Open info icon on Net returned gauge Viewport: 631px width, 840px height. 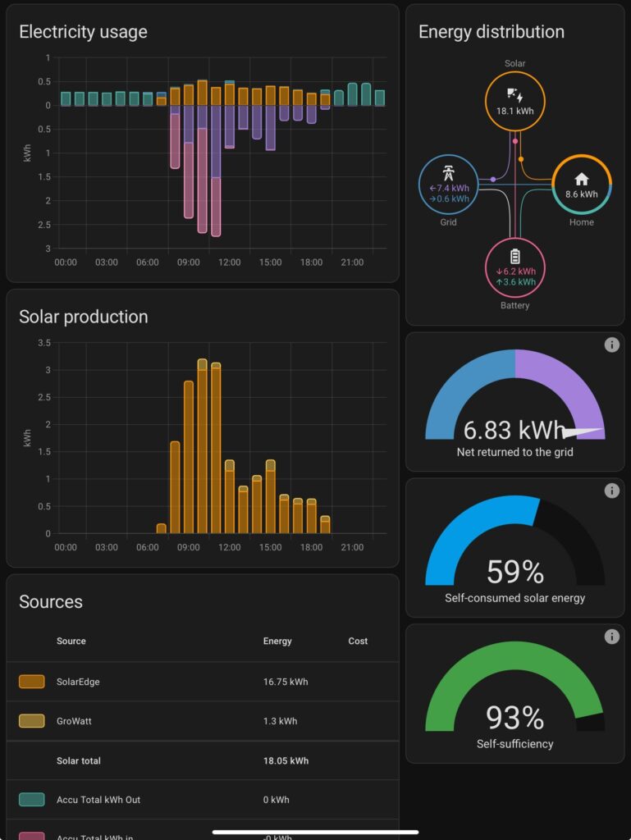(x=611, y=345)
